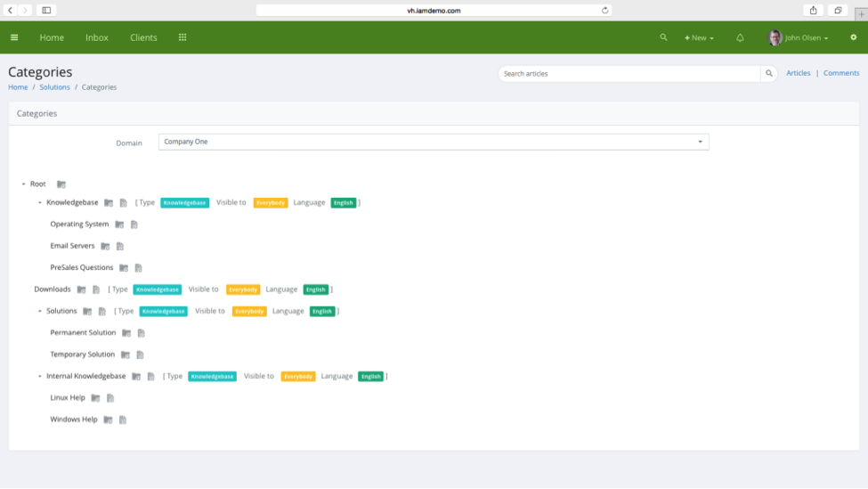Image resolution: width=868 pixels, height=489 pixels.
Task: Expand the John Olsen user menu
Action: point(799,38)
